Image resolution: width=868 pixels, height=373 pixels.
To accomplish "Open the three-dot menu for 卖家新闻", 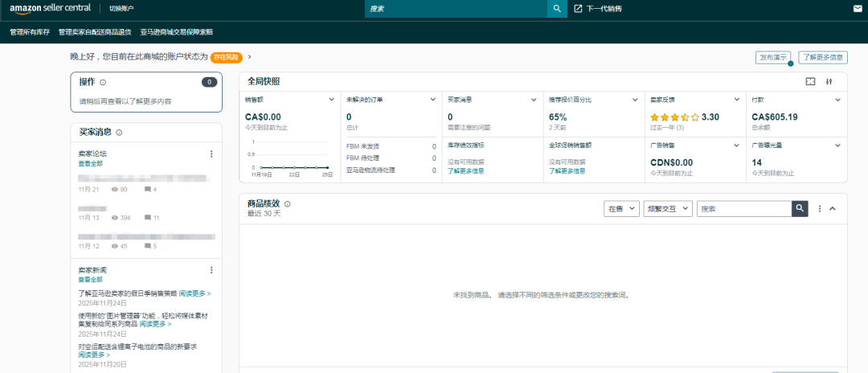I will click(211, 270).
